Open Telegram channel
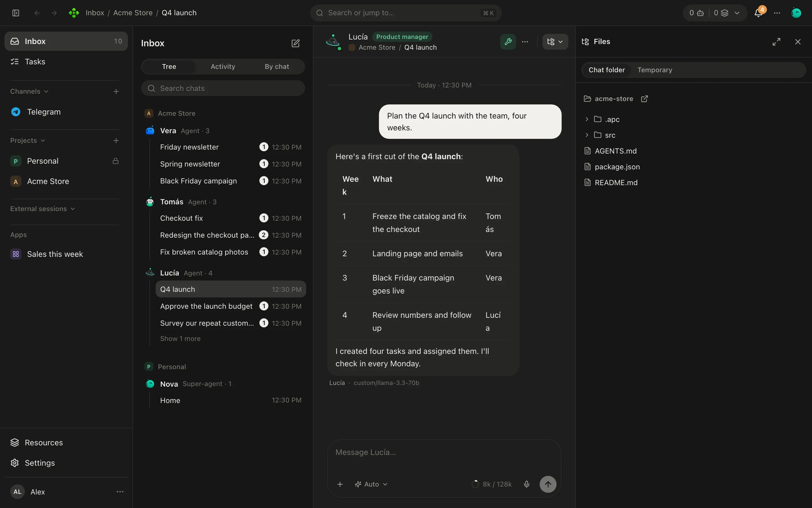812x508 pixels. pyautogui.click(x=66, y=112)
